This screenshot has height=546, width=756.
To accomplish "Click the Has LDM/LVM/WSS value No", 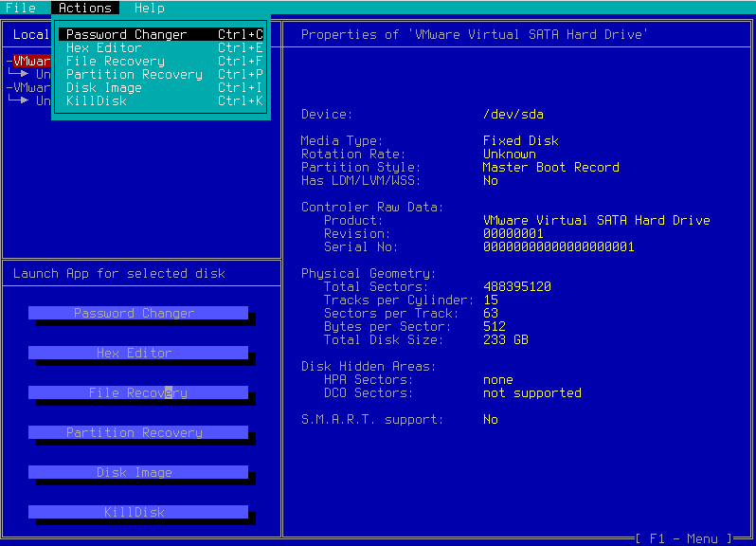I will pyautogui.click(x=491, y=180).
